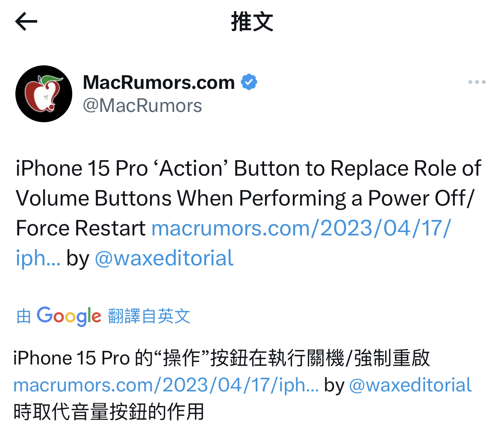Open macrumors.com link in translated Chinese text
This screenshot has height=438, width=504.
tap(166, 385)
